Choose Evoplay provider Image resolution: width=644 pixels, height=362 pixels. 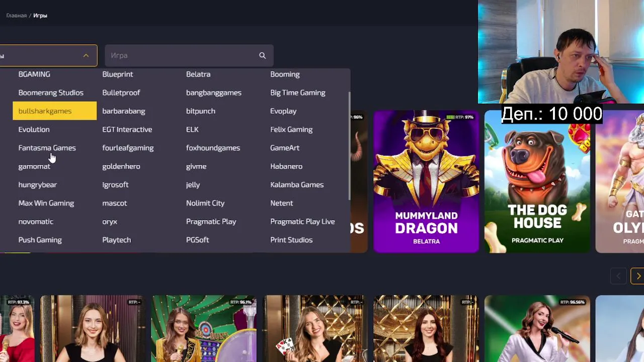283,111
